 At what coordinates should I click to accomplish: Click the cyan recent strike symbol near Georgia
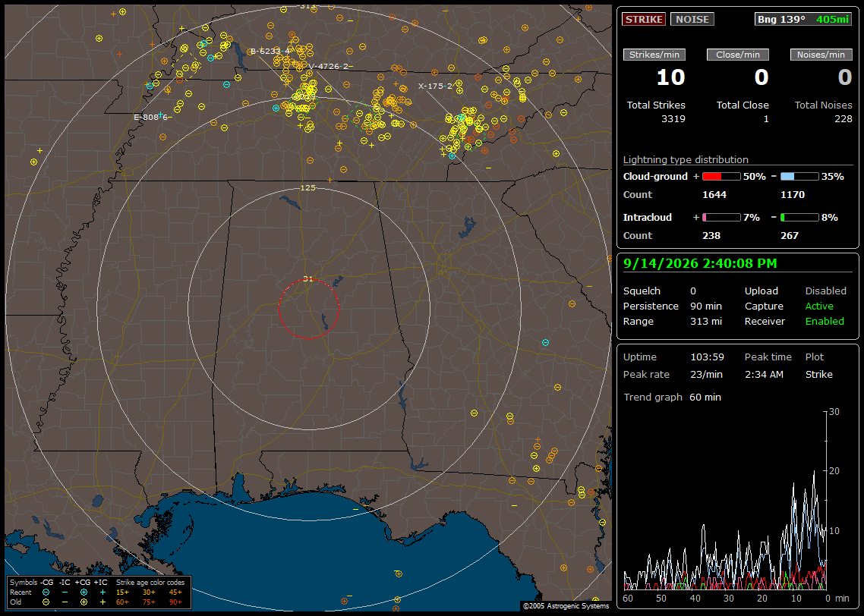[x=545, y=342]
